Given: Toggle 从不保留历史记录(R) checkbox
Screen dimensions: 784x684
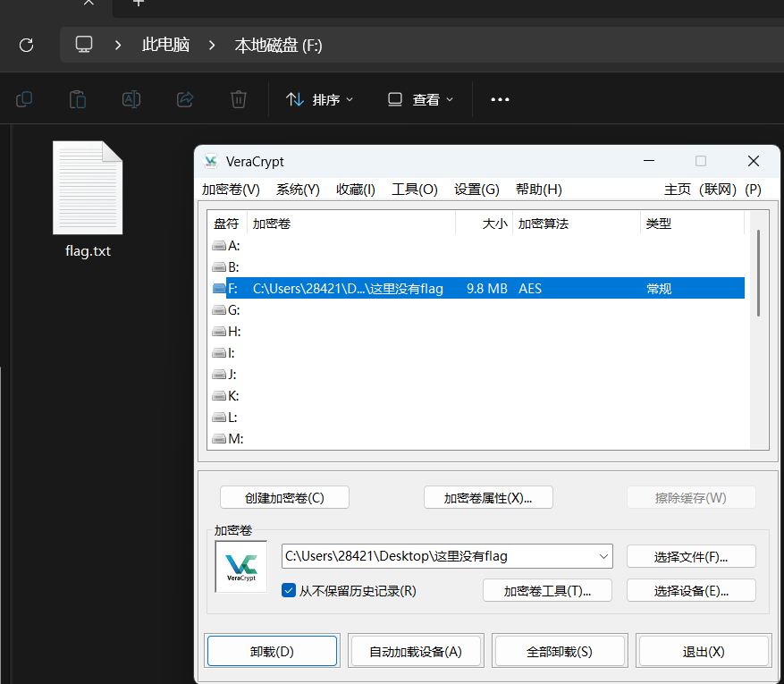Looking at the screenshot, I should (x=289, y=590).
